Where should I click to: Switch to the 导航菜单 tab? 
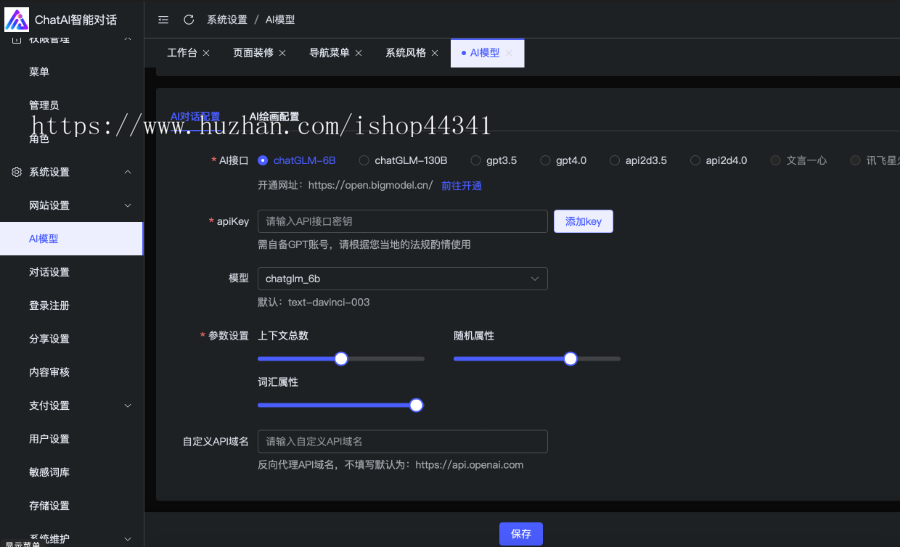tap(329, 53)
